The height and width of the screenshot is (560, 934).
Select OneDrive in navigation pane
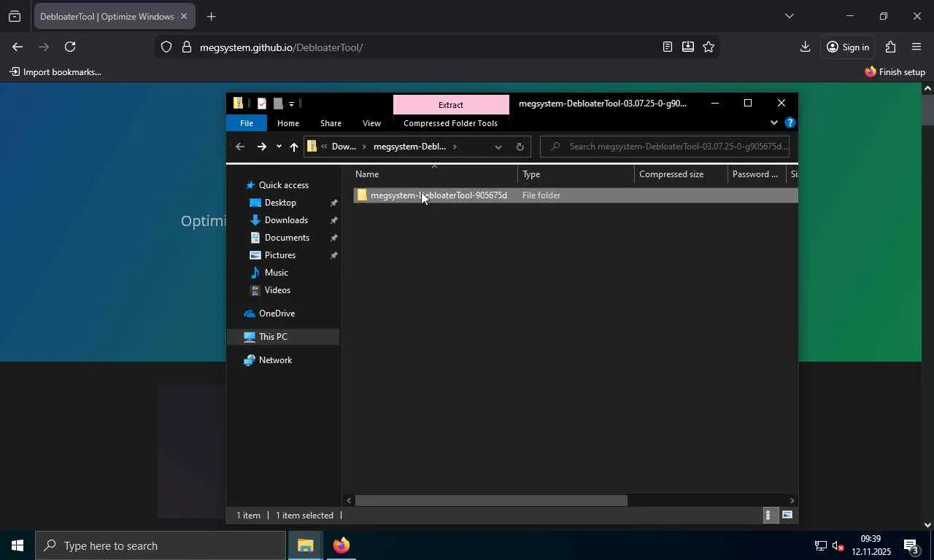click(x=277, y=314)
